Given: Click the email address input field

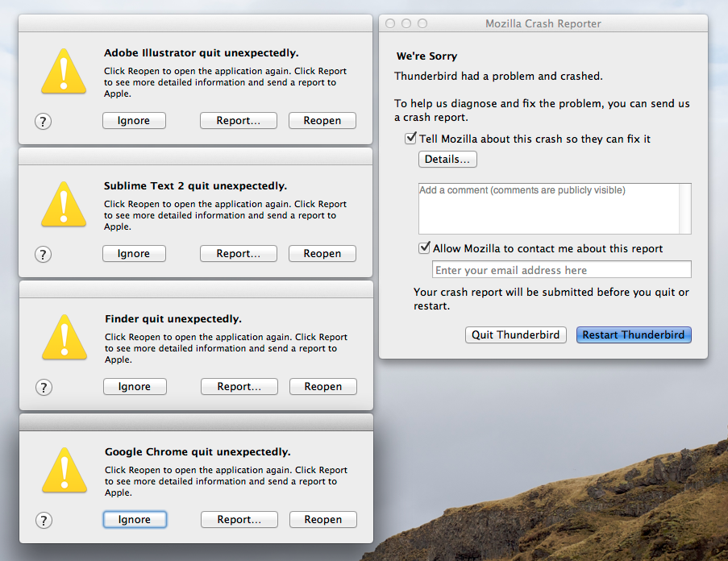Looking at the screenshot, I should tap(562, 269).
